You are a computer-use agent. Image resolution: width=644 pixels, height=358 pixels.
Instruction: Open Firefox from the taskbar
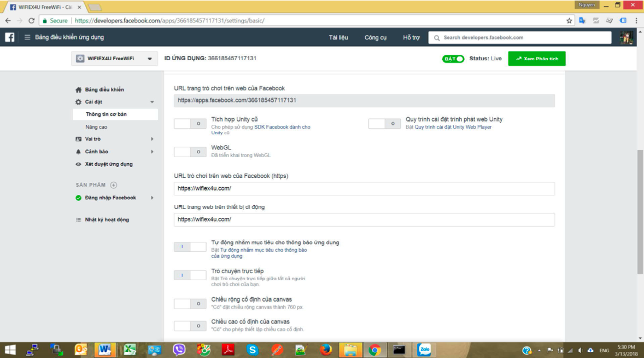pos(326,350)
